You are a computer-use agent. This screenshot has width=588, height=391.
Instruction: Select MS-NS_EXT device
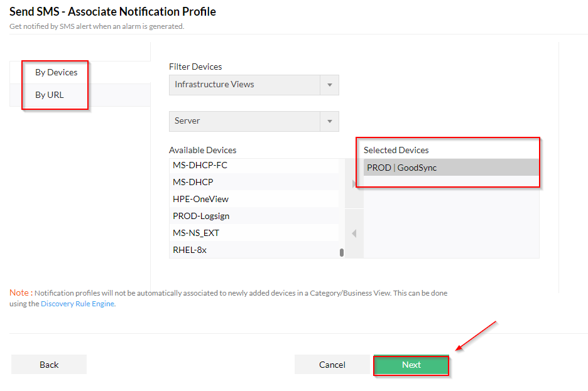point(254,233)
